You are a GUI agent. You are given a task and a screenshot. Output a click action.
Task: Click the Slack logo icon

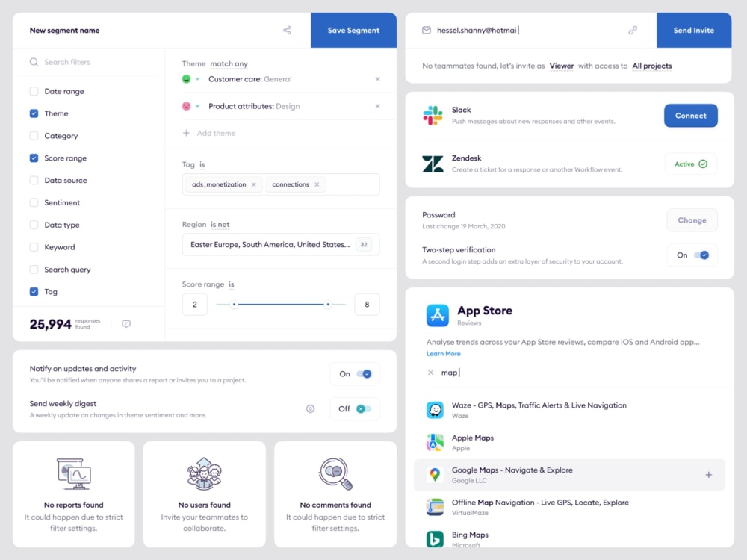pos(433,116)
